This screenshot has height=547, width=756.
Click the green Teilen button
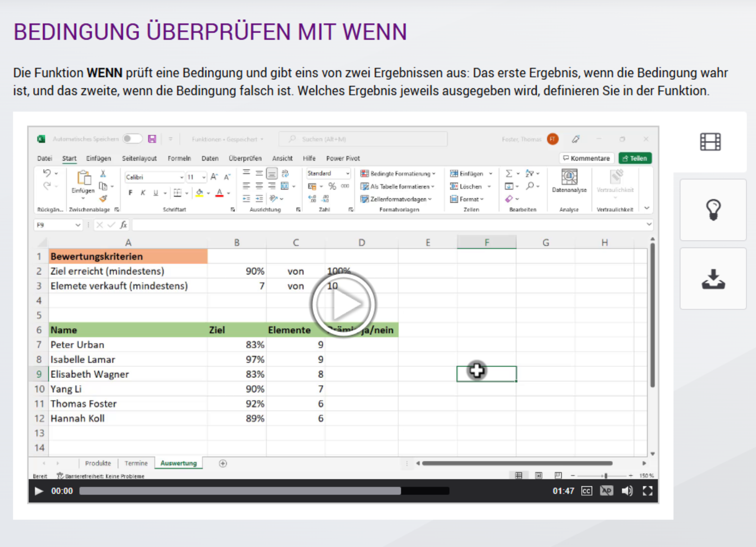(635, 158)
